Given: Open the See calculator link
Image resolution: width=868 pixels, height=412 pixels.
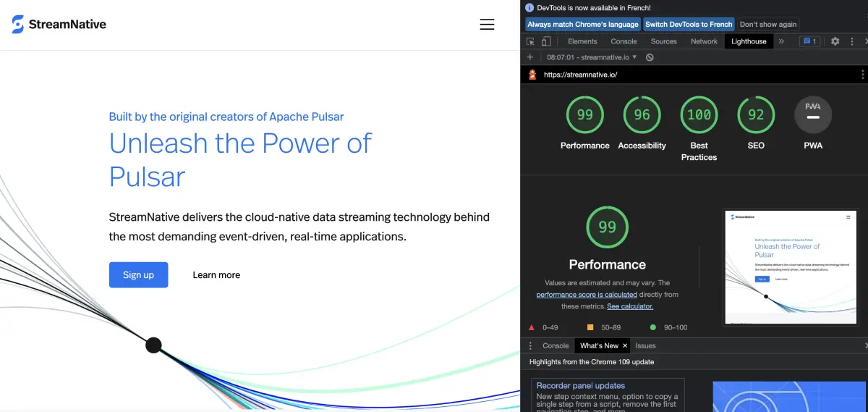Looking at the screenshot, I should point(630,306).
